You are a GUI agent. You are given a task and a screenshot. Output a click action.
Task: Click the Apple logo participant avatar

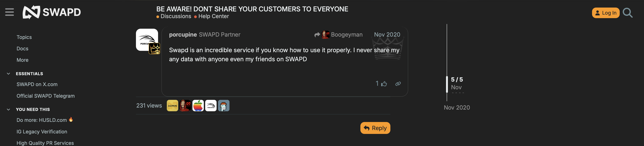198,106
